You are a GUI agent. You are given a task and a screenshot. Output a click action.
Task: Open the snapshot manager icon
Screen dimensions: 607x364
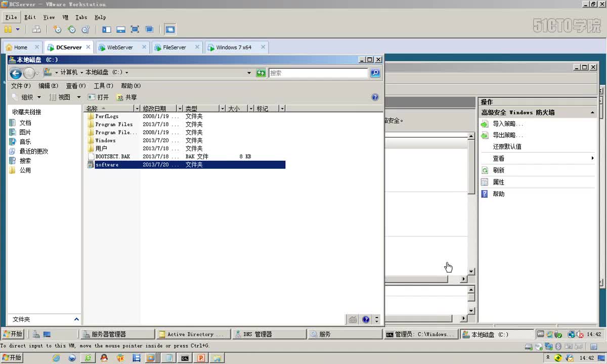point(85,29)
